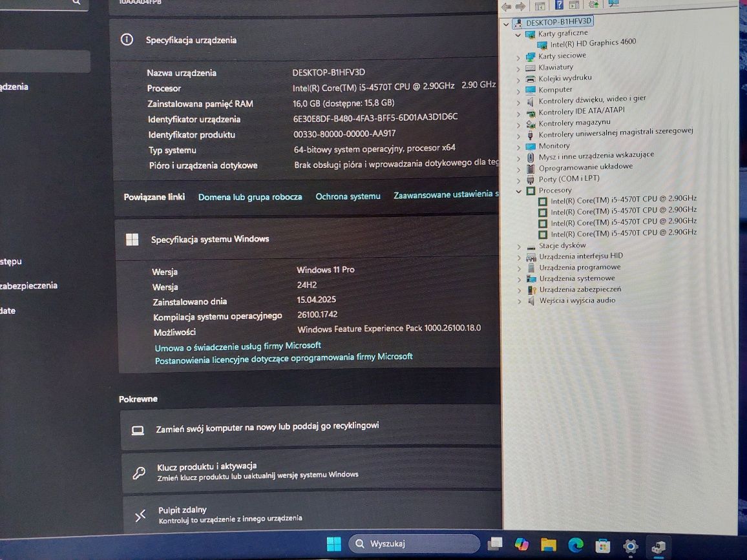Expand the Karty sieciowe category
This screenshot has width=747, height=560.
[x=518, y=57]
